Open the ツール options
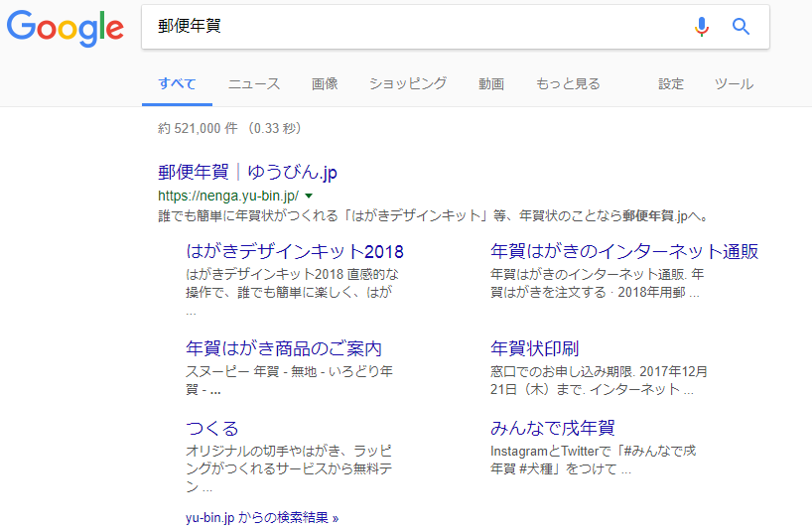This screenshot has height=531, width=812. click(x=734, y=83)
